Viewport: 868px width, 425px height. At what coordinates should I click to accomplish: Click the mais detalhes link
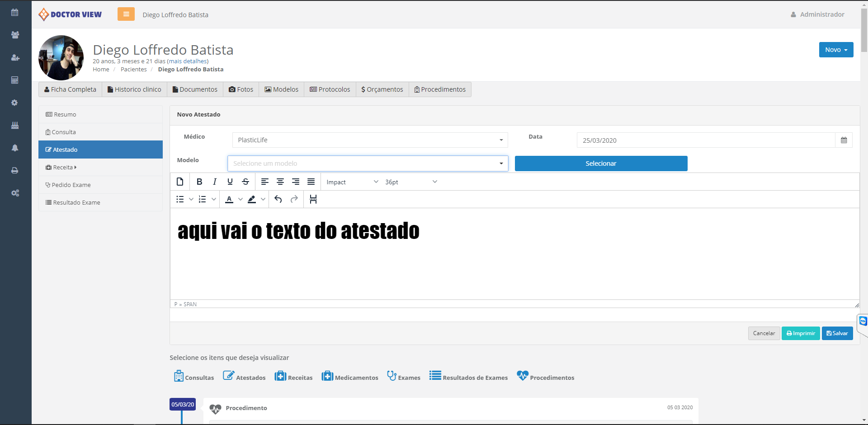(x=188, y=61)
